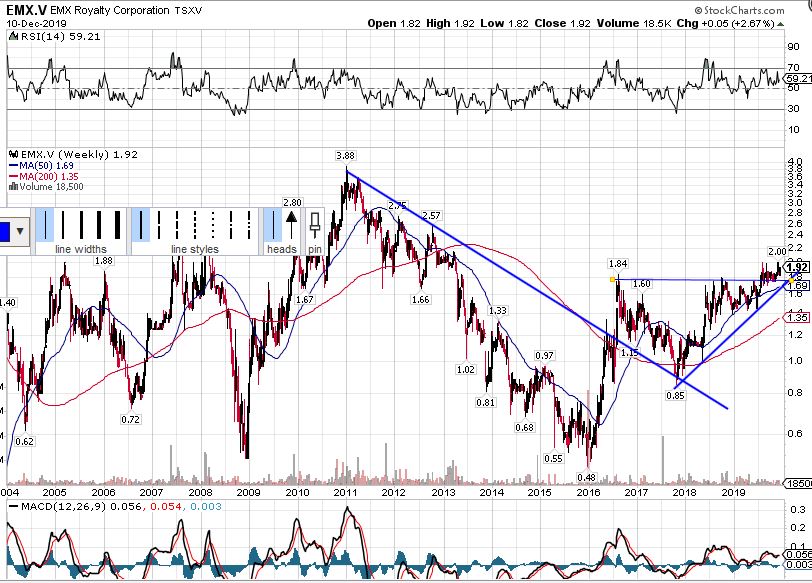Choose the medium (third) line width
Image resolution: width=812 pixels, height=583 pixels.
(x=81, y=225)
